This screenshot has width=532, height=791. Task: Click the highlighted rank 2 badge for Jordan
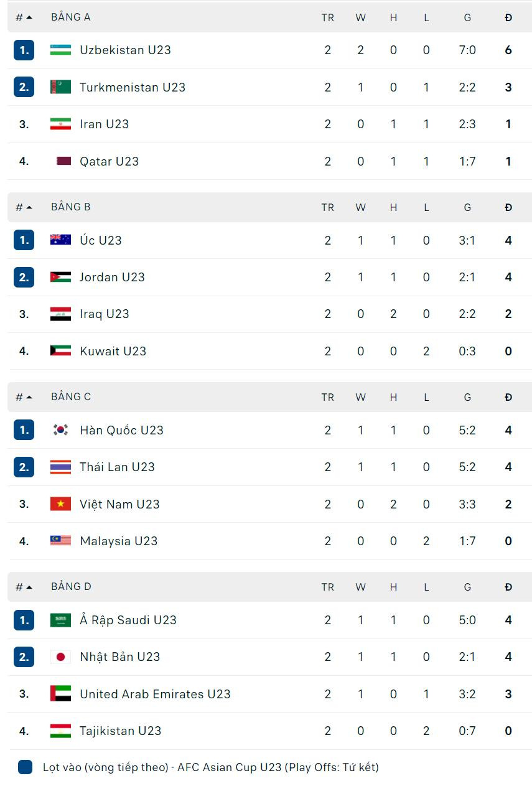(x=24, y=277)
